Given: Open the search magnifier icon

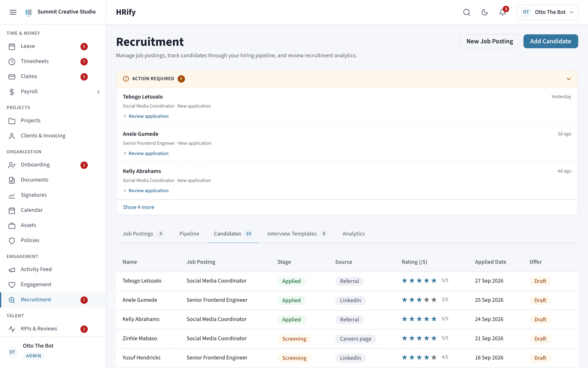Looking at the screenshot, I should point(467,12).
